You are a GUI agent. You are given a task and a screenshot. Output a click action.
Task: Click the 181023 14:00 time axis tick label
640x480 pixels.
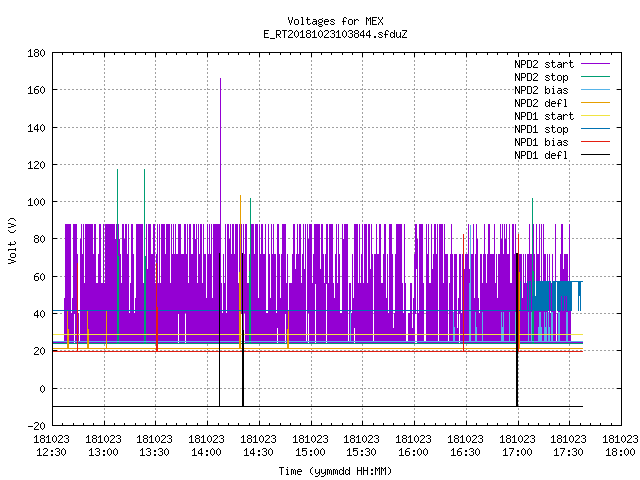(206, 446)
